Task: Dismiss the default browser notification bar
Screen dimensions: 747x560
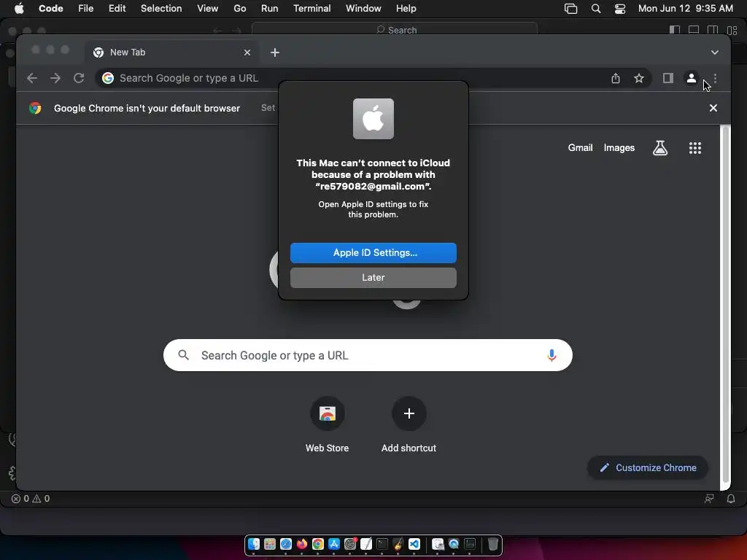Action: [713, 108]
